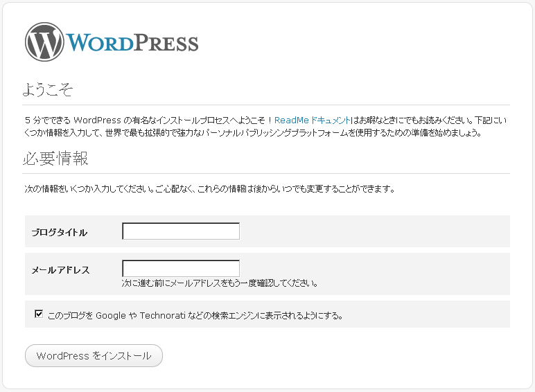Focus the ブログタイトル input field

[181, 231]
